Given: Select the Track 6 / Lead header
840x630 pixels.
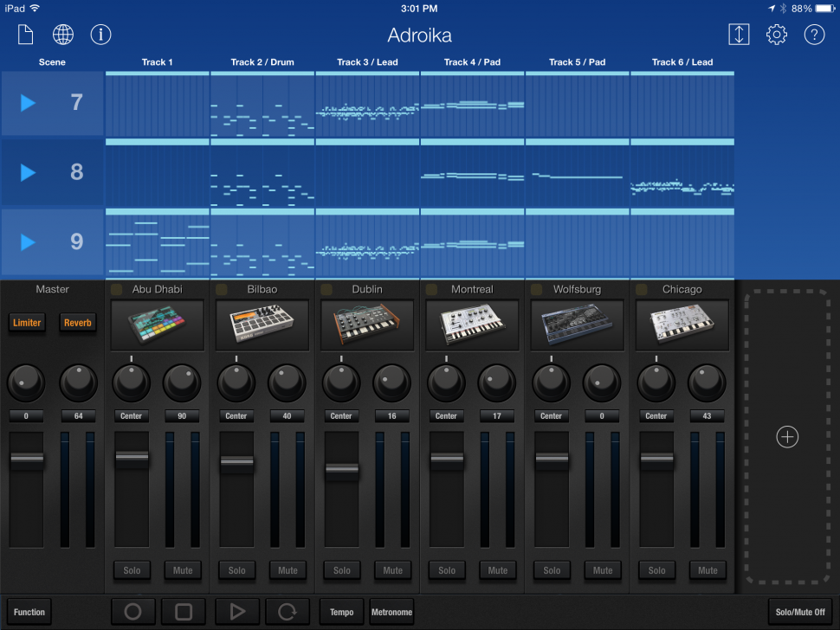Looking at the screenshot, I should click(682, 62).
